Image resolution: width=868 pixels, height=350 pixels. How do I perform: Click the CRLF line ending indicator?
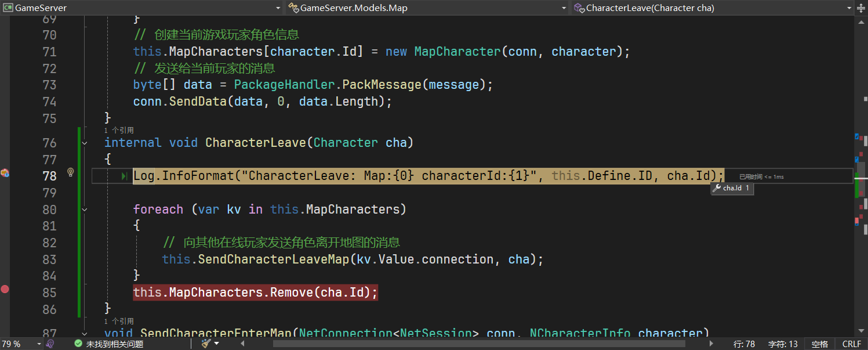(x=851, y=344)
